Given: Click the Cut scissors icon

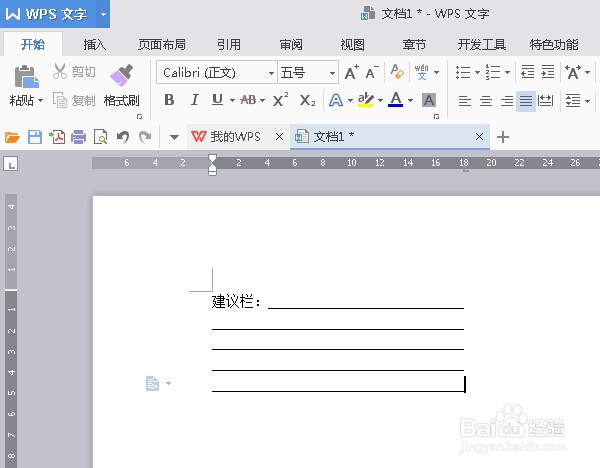Looking at the screenshot, I should pyautogui.click(x=59, y=72).
